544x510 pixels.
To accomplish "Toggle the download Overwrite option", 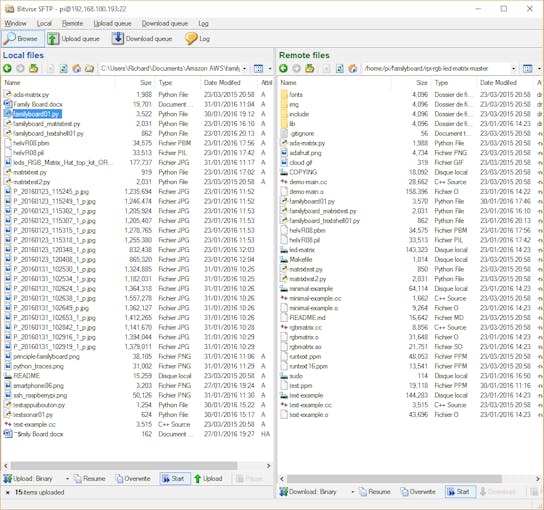I will (x=418, y=492).
